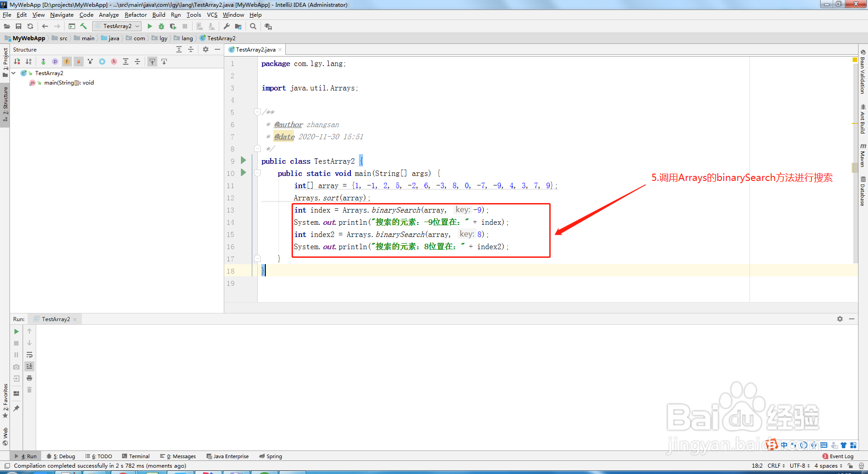Select main(String[]): void in Structure tree
The width and height of the screenshot is (868, 474).
tap(69, 83)
